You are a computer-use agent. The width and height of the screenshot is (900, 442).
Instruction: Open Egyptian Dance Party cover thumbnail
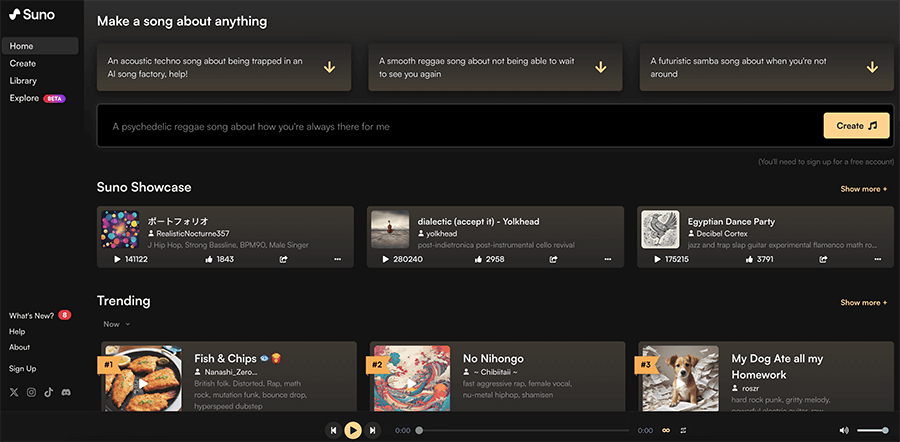pos(660,229)
